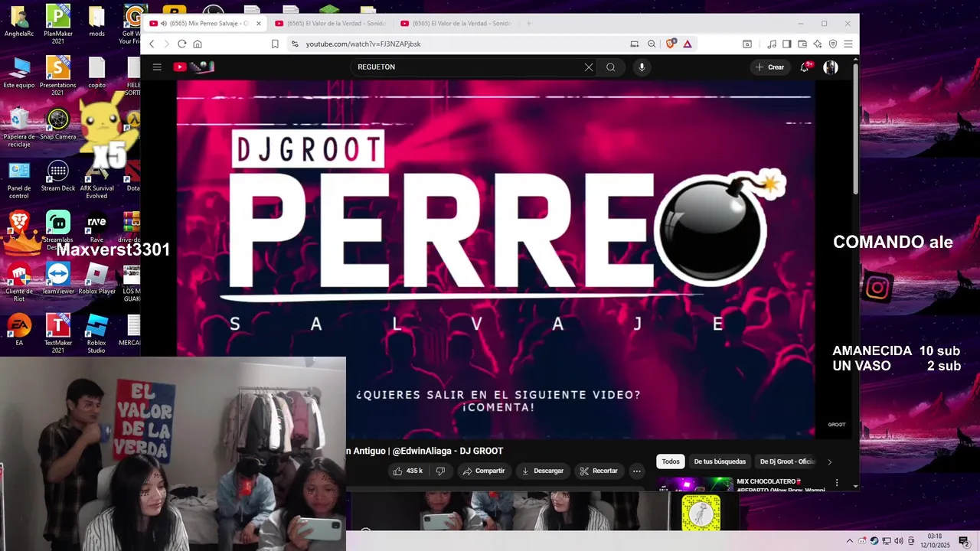Open Snap Camera desktop icon
This screenshot has width=980, height=551.
point(58,124)
